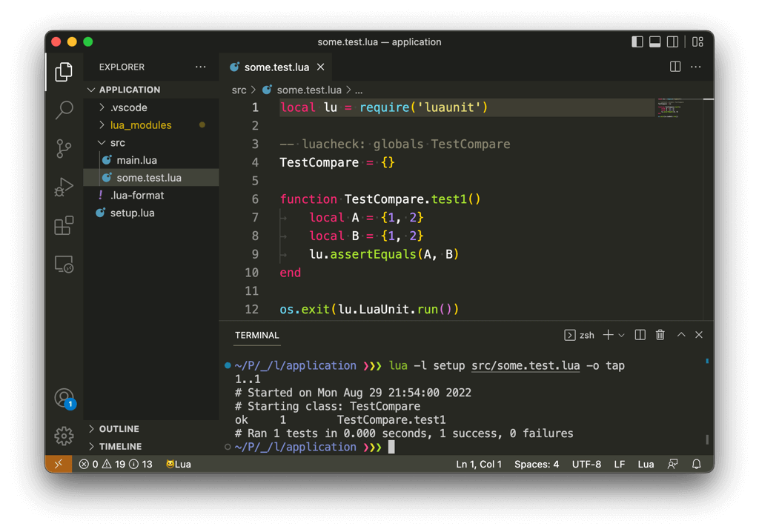
Task: Click the Accounts icon with badge
Action: pyautogui.click(x=64, y=399)
